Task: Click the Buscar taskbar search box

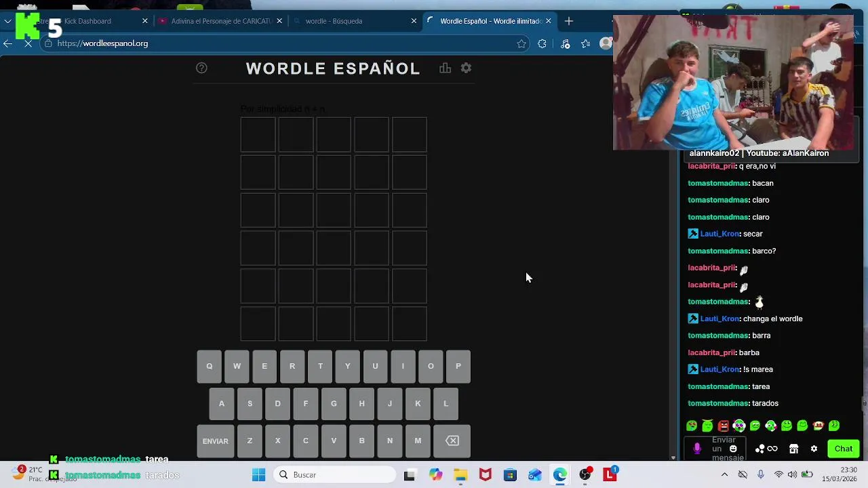Action: [x=334, y=474]
